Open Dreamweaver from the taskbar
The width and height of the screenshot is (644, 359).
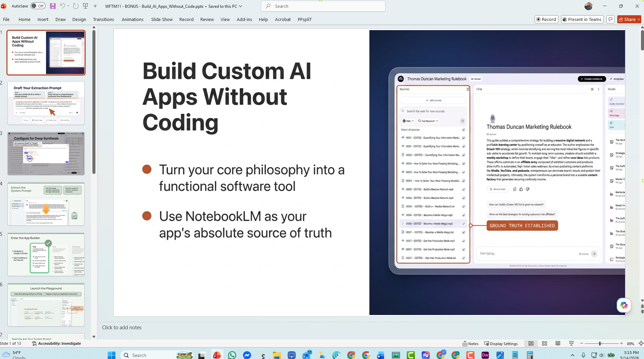485,355
